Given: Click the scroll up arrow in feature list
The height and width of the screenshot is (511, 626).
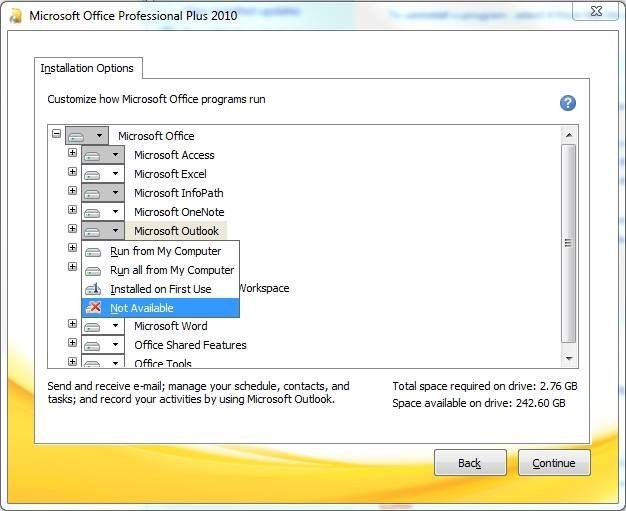Looking at the screenshot, I should pyautogui.click(x=569, y=135).
